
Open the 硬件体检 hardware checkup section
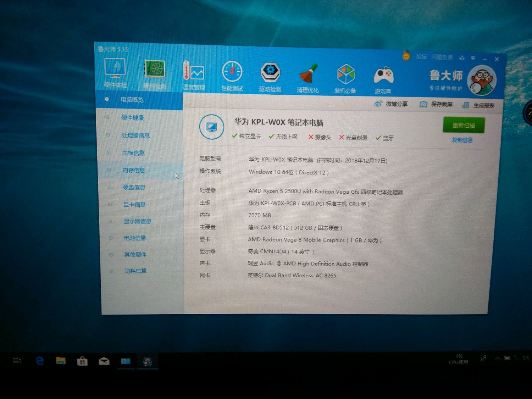[x=115, y=73]
